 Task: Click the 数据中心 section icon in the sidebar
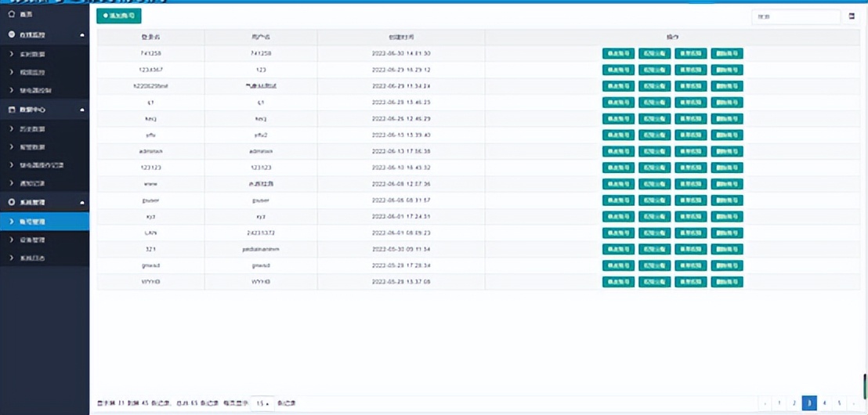click(12, 110)
